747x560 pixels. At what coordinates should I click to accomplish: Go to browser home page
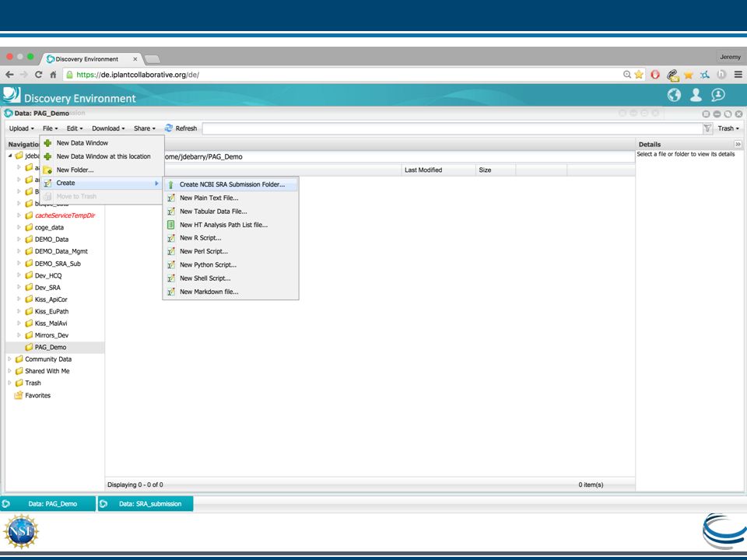pos(53,75)
